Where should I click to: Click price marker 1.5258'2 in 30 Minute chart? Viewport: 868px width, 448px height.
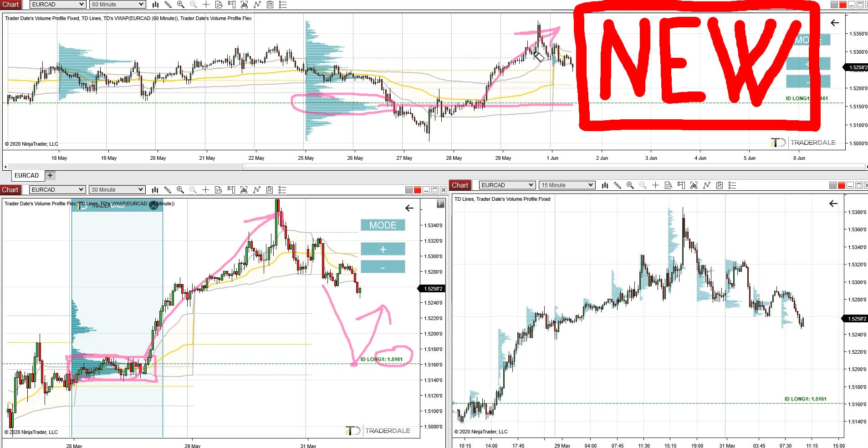pos(431,289)
